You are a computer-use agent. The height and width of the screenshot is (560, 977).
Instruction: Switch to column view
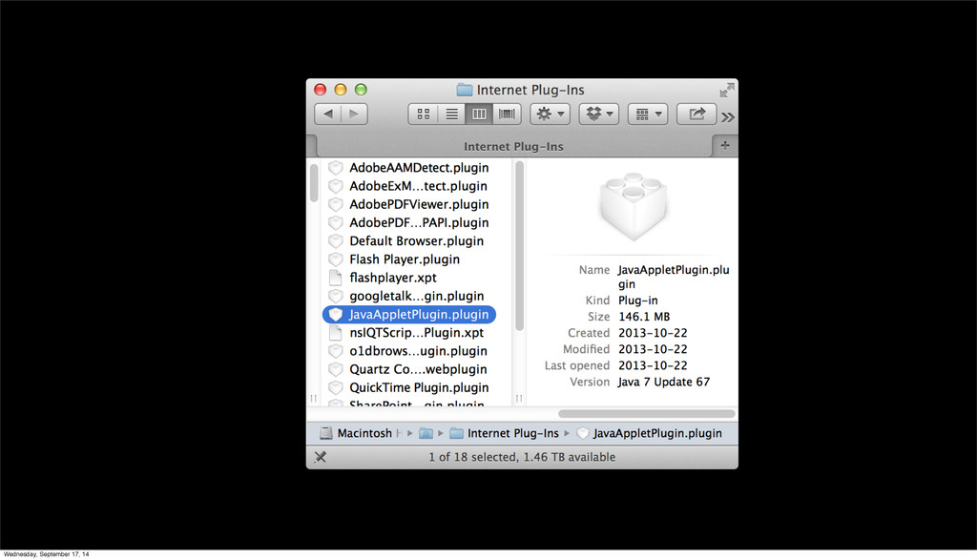pyautogui.click(x=479, y=114)
